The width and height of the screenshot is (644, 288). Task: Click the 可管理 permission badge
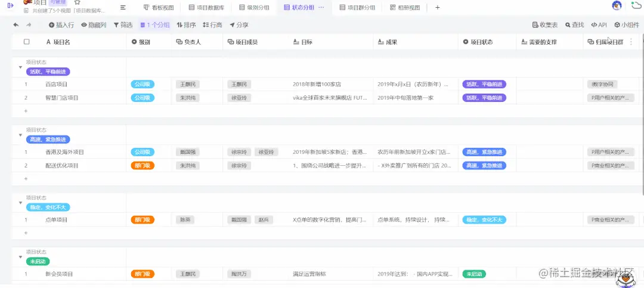(x=58, y=2)
